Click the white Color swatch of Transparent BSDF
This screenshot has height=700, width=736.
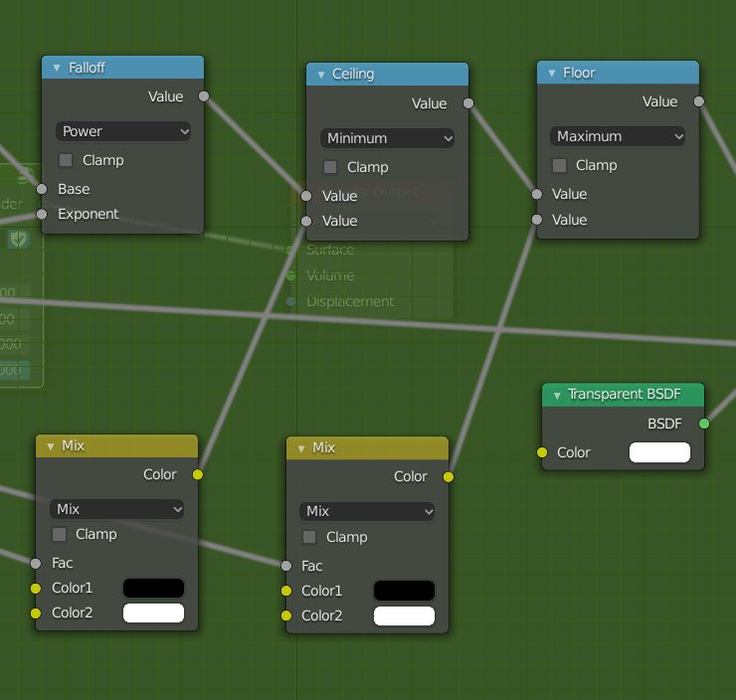tap(659, 452)
